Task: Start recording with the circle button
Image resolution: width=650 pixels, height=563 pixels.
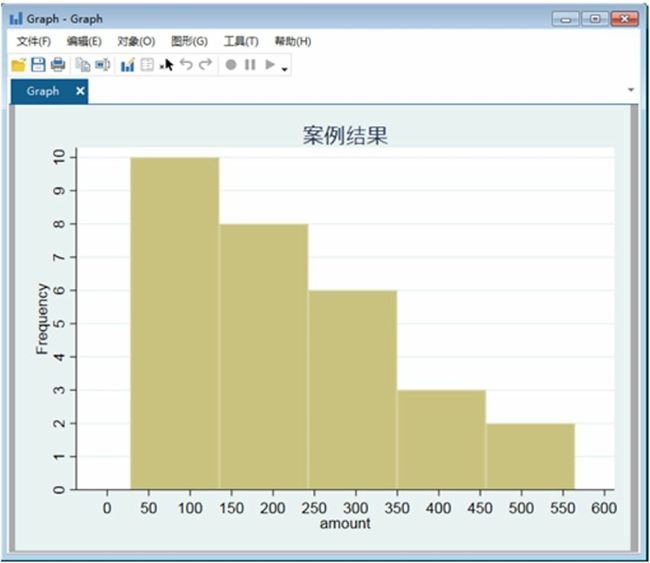Action: tap(231, 65)
